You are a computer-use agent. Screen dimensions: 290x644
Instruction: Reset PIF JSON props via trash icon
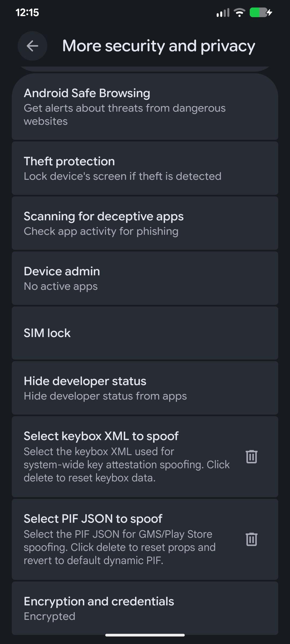[x=251, y=539]
